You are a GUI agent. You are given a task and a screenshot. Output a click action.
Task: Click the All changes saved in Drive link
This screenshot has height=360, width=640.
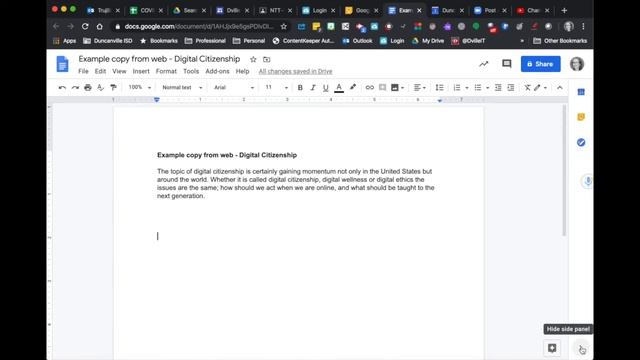tap(296, 71)
